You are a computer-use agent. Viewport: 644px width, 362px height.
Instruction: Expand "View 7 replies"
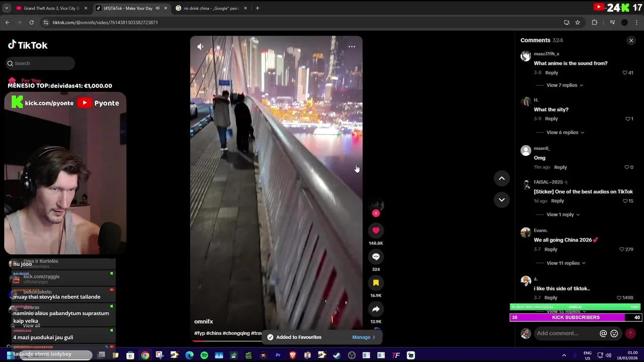(565, 85)
